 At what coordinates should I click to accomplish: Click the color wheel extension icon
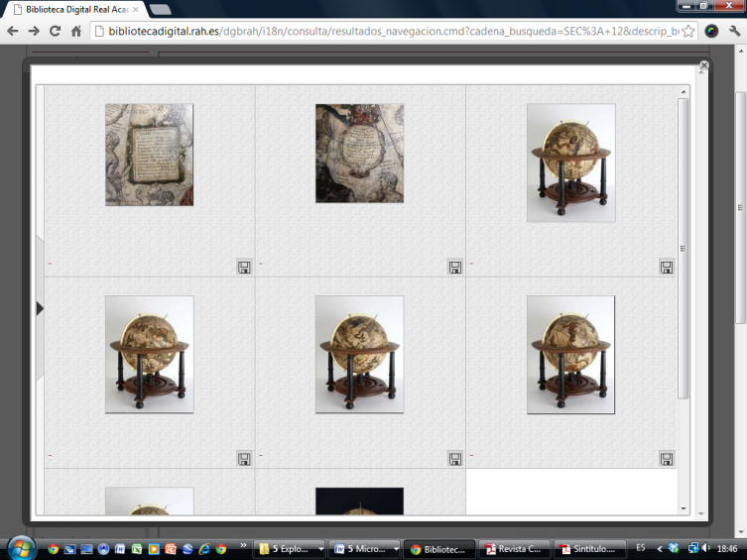pyautogui.click(x=711, y=32)
